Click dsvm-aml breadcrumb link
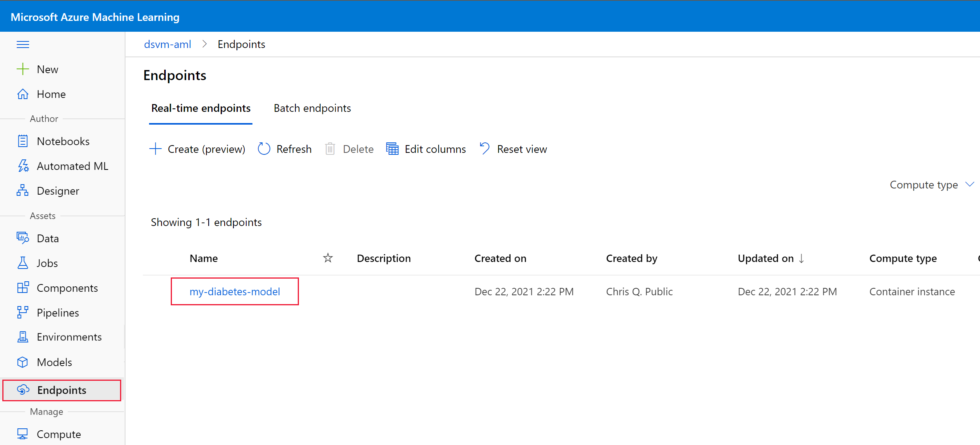The image size is (980, 445). pyautogui.click(x=167, y=44)
